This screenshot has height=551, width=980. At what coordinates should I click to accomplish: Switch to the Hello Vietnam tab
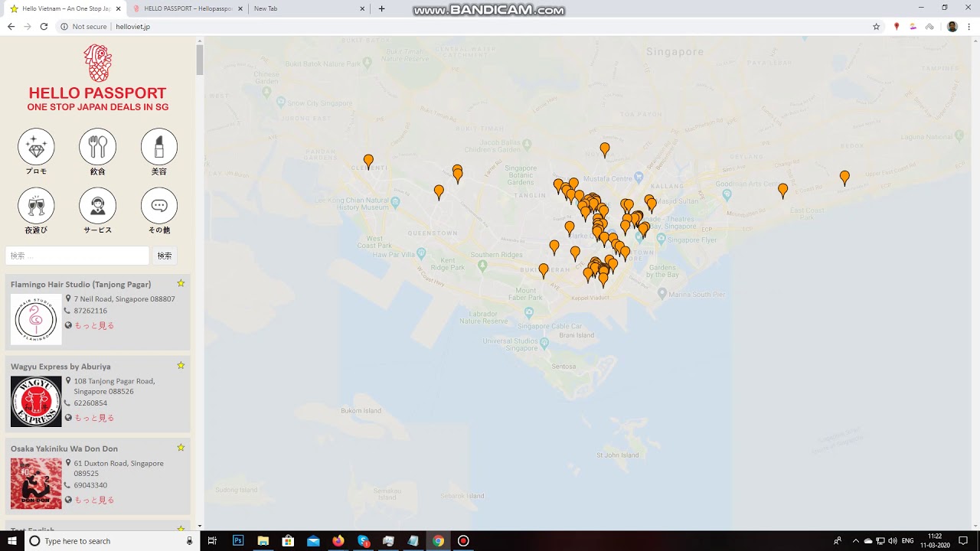(64, 8)
